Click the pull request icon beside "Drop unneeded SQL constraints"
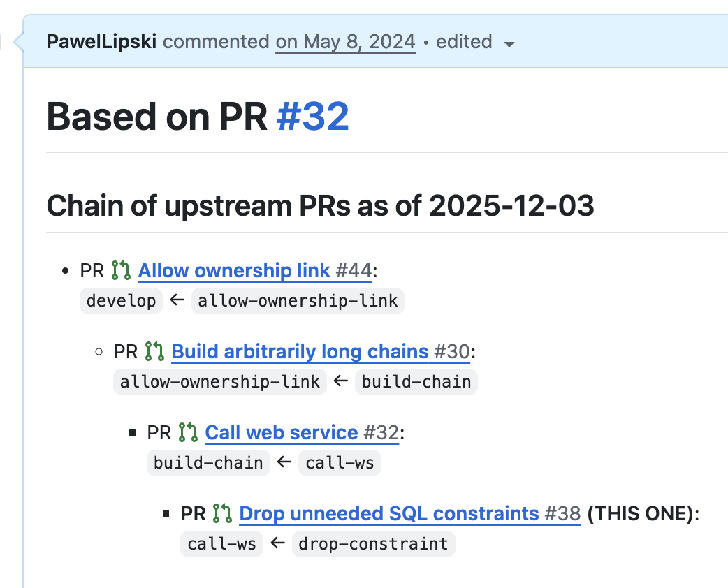Image resolution: width=728 pixels, height=588 pixels. [x=221, y=513]
